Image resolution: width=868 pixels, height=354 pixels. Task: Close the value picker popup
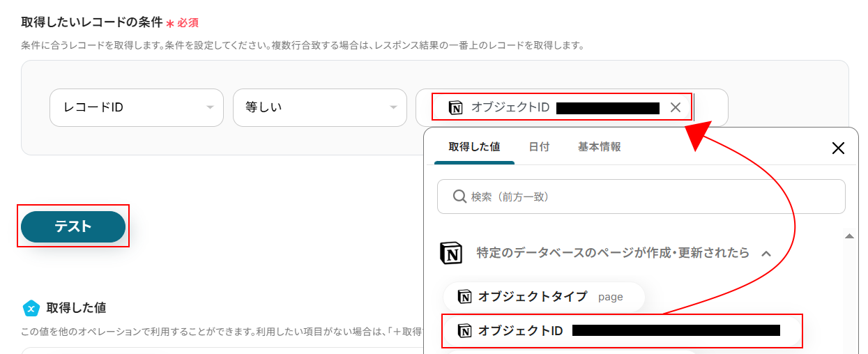[x=838, y=148]
